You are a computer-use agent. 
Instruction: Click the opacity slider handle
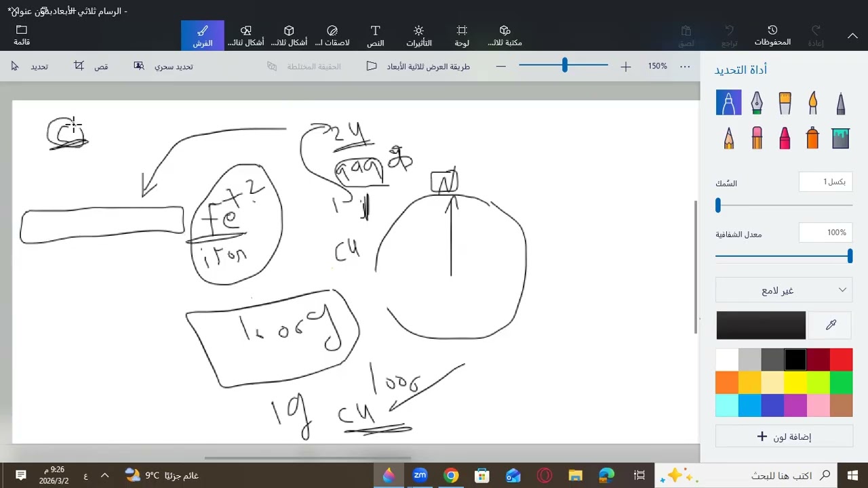[850, 256]
